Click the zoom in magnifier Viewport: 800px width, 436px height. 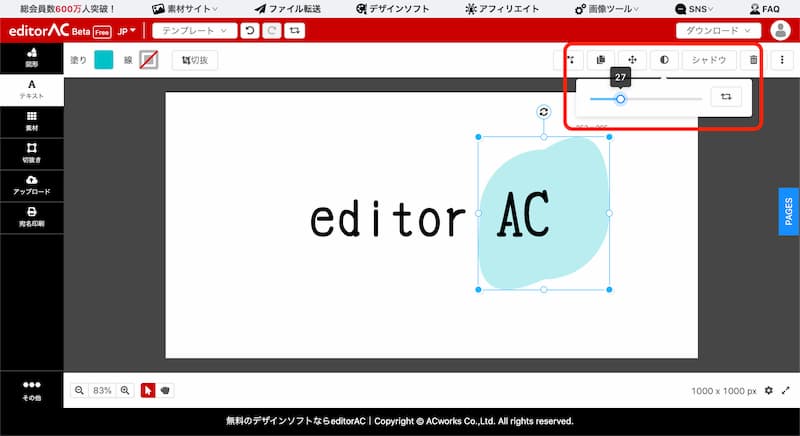click(125, 390)
